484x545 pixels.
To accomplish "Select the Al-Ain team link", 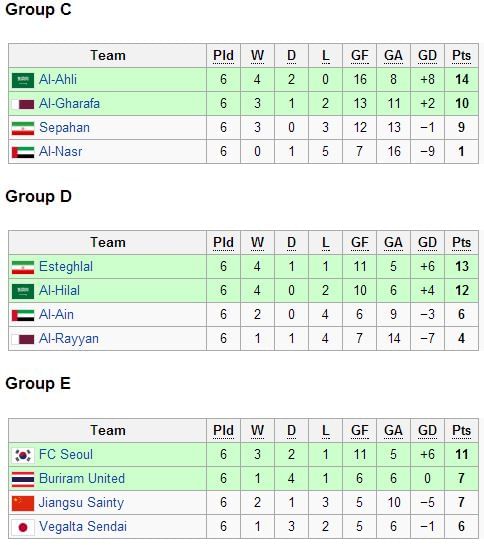I will tap(56, 315).
